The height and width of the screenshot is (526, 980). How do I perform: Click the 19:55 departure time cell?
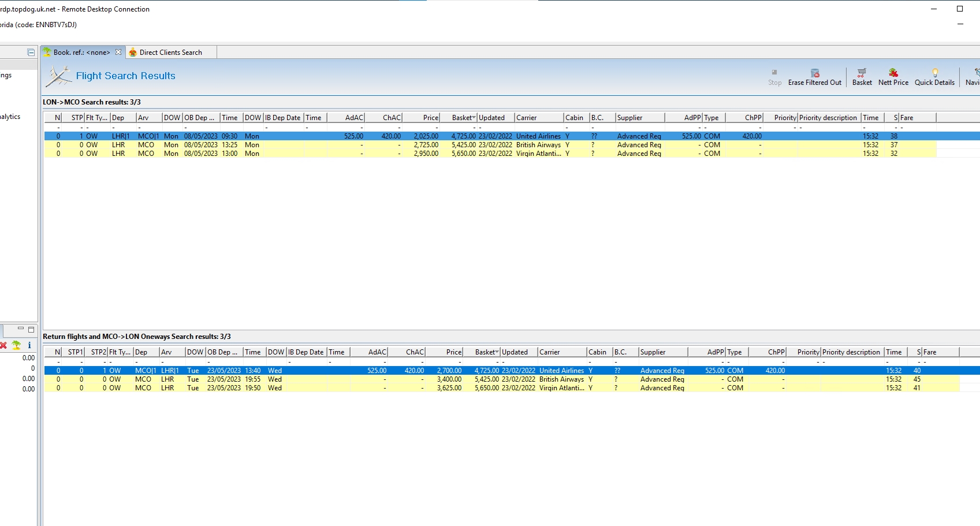(x=253, y=379)
